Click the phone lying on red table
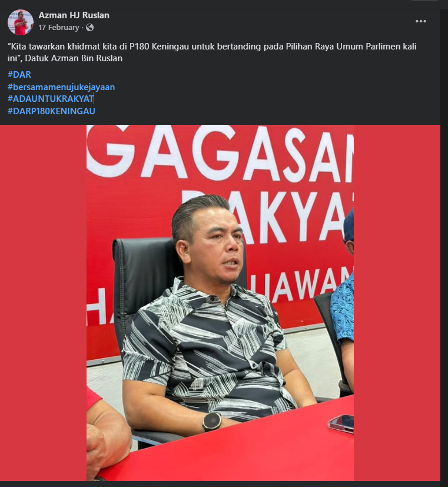 tap(341, 423)
